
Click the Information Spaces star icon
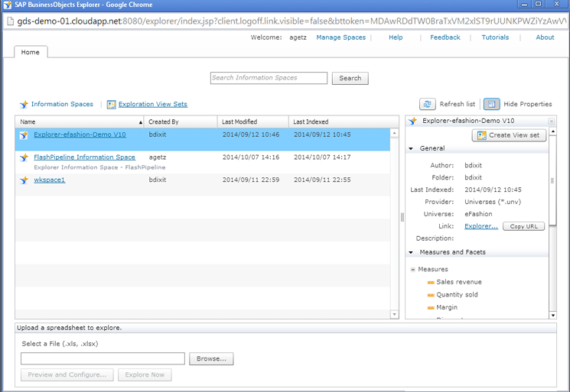tap(24, 105)
